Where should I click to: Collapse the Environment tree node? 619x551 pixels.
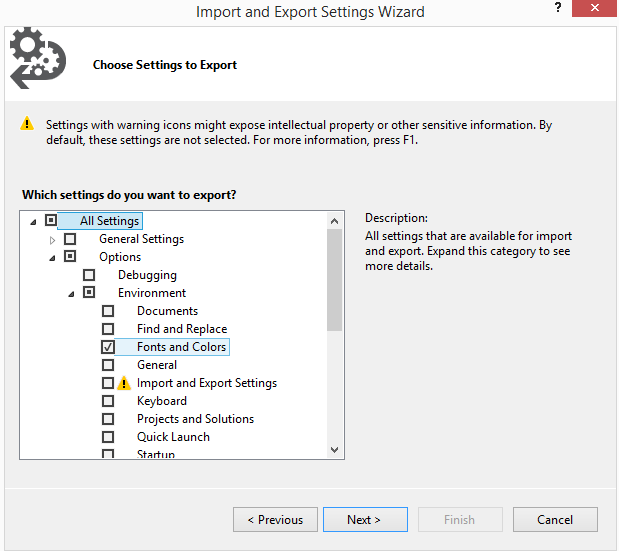(x=71, y=294)
